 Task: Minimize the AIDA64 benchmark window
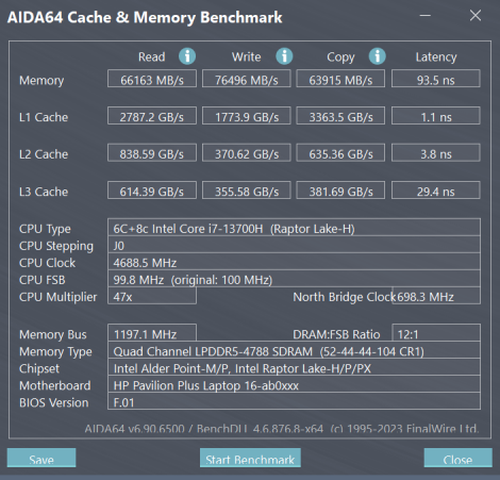(425, 15)
